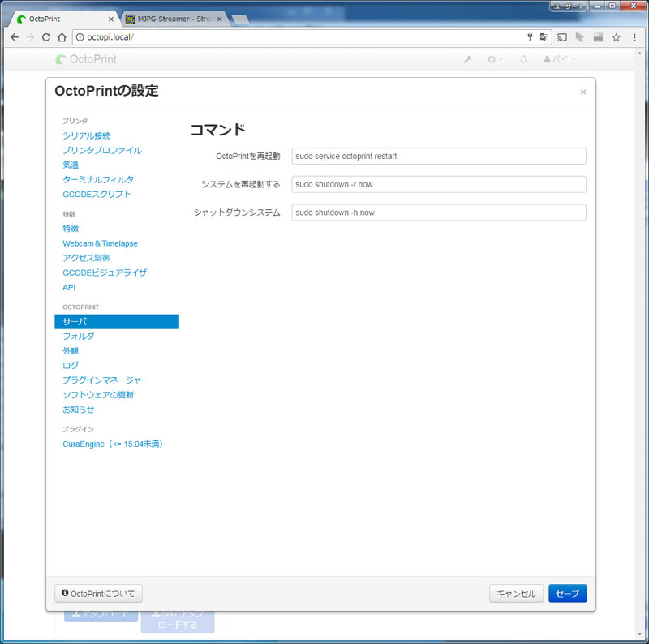Click the OctoPrint logo in navbar

click(x=86, y=59)
